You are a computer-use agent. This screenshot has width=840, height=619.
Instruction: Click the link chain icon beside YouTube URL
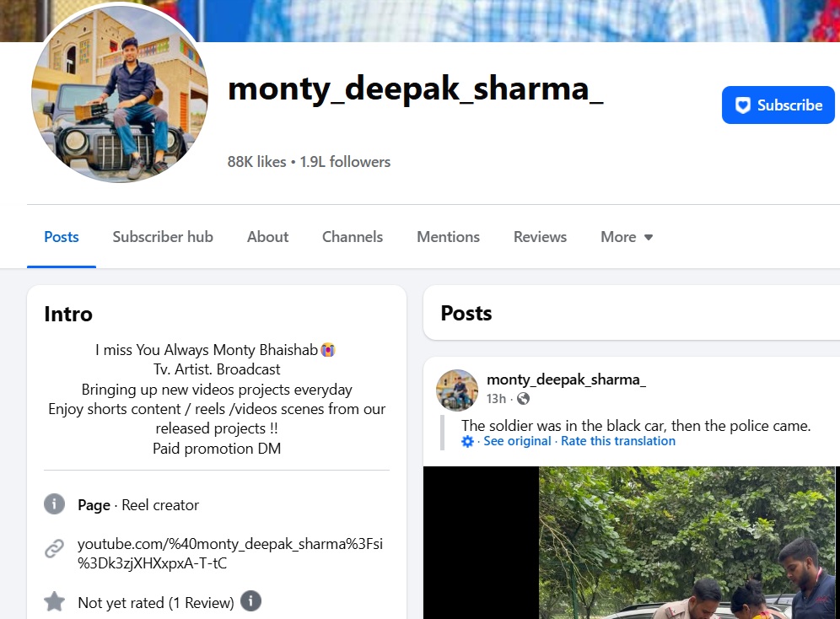pyautogui.click(x=54, y=549)
